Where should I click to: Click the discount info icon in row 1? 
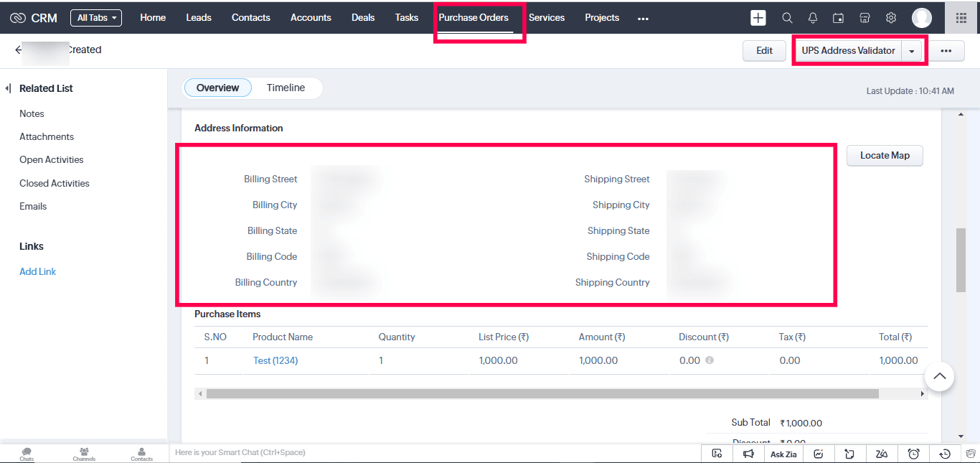coord(710,360)
